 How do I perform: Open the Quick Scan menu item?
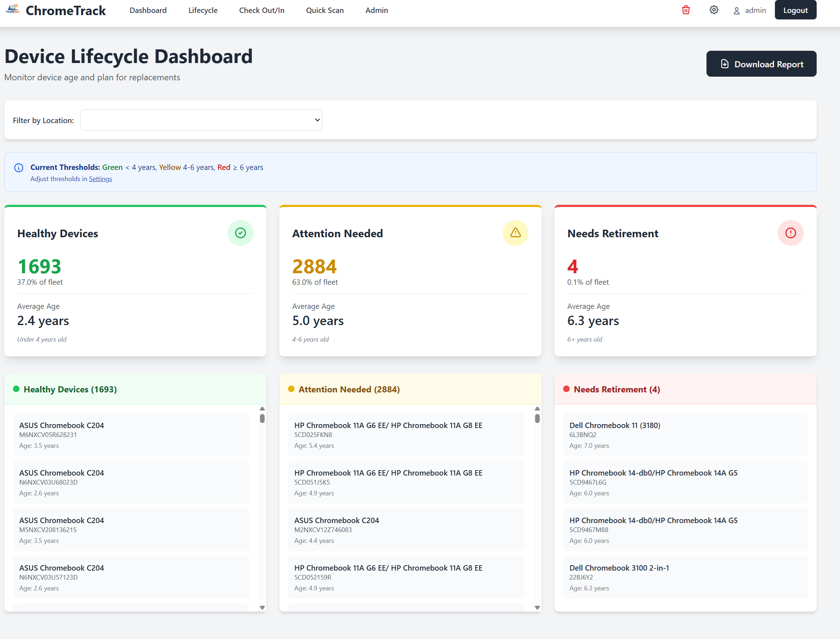click(324, 10)
